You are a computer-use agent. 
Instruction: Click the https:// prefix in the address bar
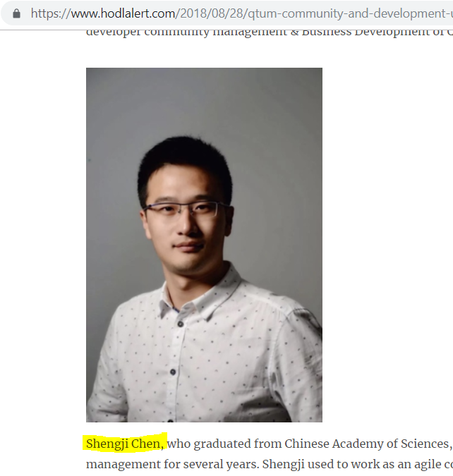point(51,13)
